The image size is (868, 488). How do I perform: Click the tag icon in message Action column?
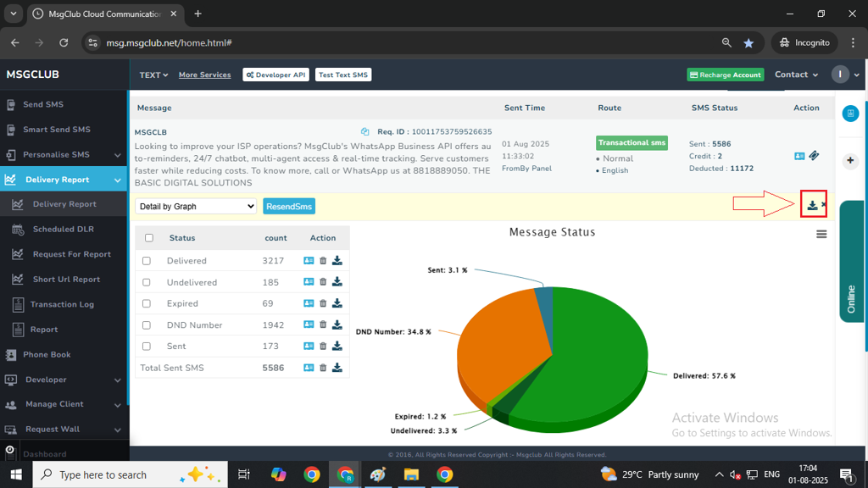tap(814, 156)
